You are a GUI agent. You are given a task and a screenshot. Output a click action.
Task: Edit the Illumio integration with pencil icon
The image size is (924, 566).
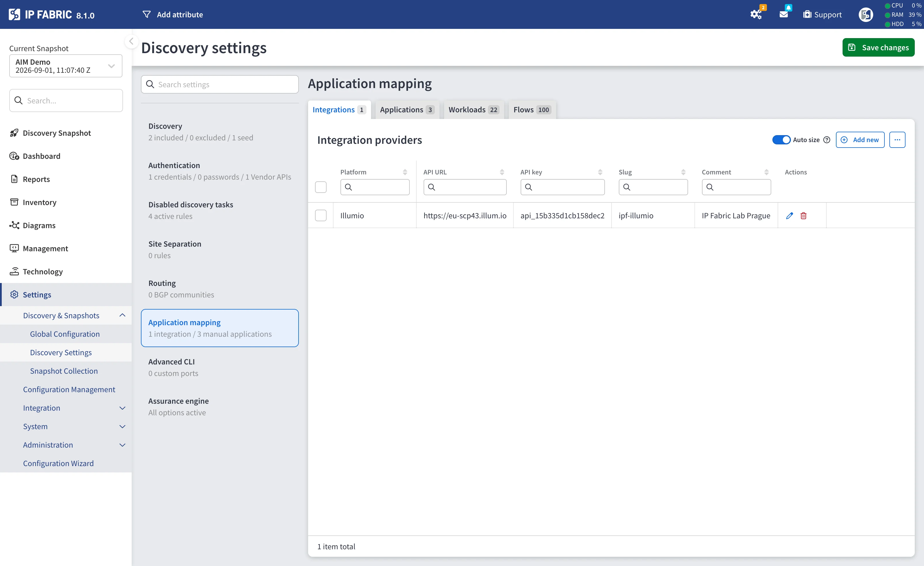click(789, 216)
